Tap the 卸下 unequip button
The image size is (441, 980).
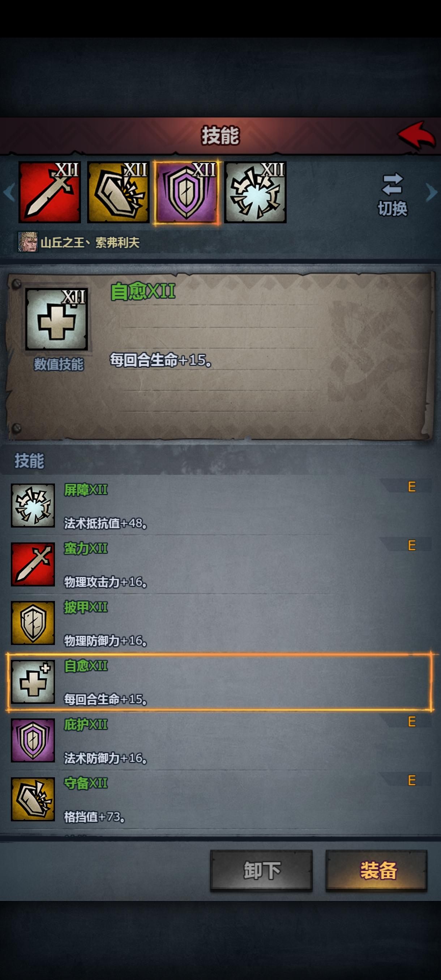coord(261,871)
